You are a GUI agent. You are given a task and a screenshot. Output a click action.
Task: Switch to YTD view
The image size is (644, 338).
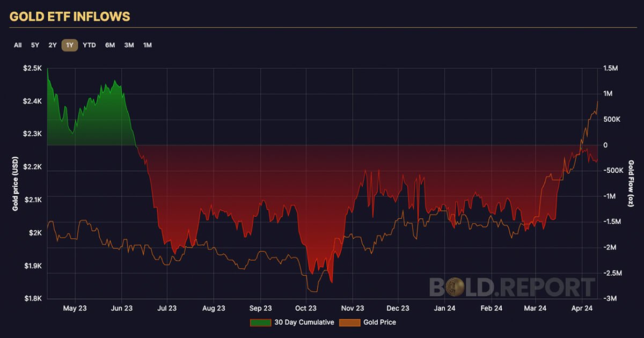(89, 45)
